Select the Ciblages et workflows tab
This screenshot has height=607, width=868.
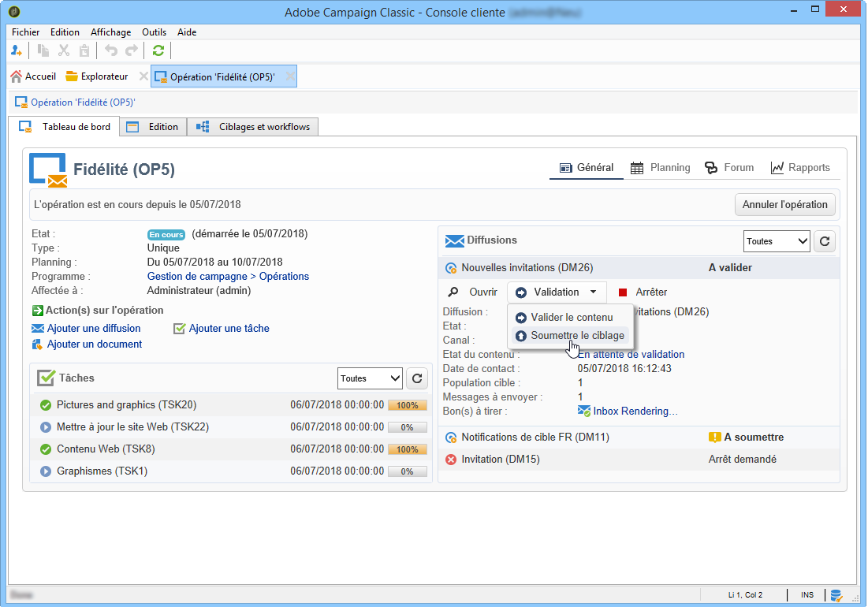(x=253, y=127)
